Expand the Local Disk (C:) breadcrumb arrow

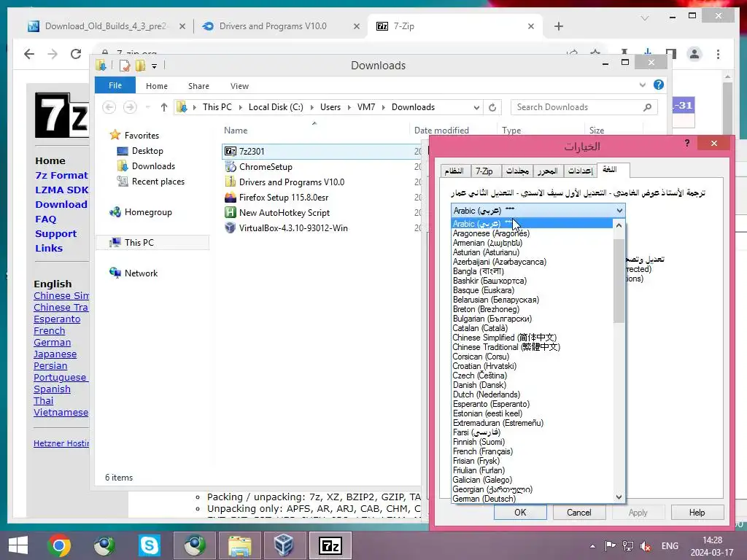pyautogui.click(x=312, y=108)
